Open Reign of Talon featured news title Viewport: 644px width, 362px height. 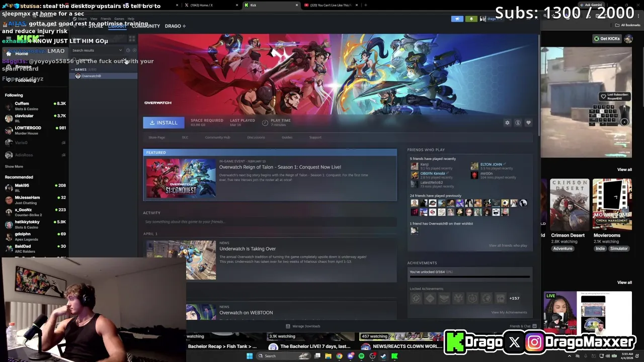click(280, 167)
